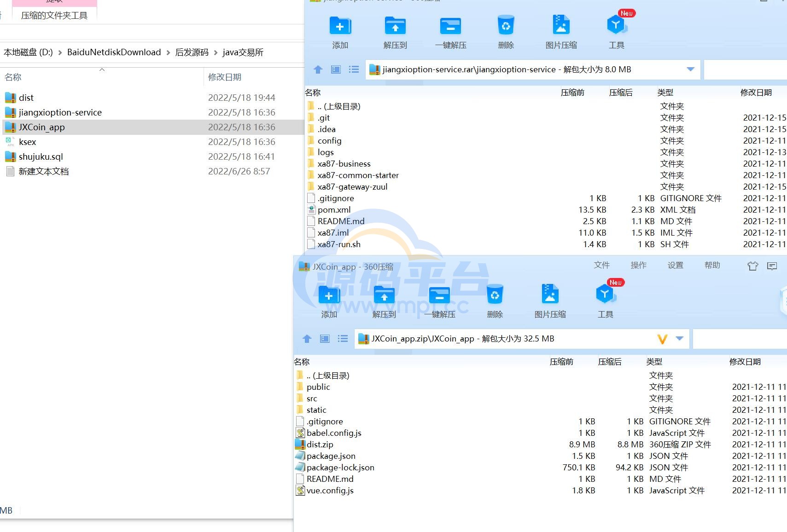
Task: Click 删除 icon in jiangxioption-service window
Action: point(506,25)
